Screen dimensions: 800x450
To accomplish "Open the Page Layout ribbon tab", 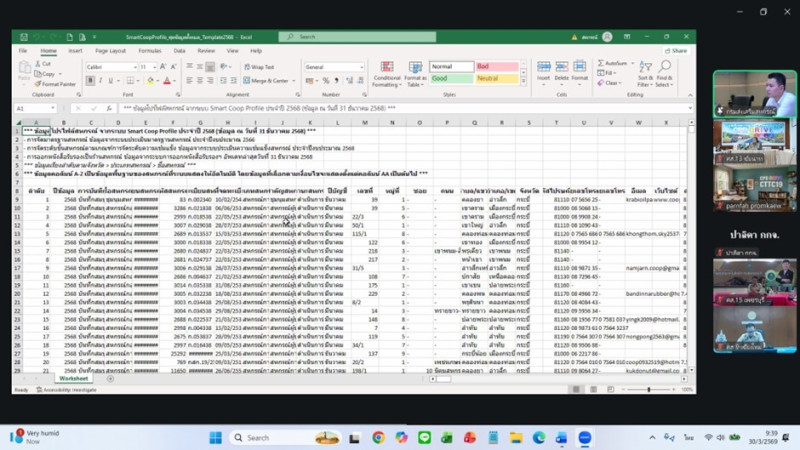I will (x=110, y=50).
